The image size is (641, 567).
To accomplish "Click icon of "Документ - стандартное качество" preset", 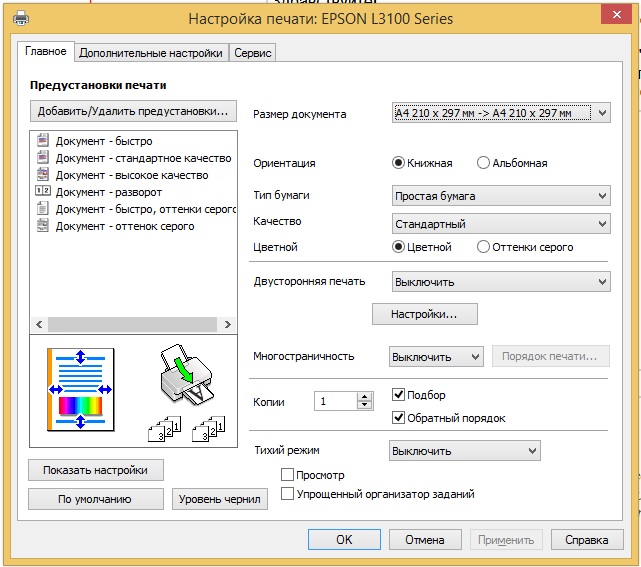I will (43, 157).
